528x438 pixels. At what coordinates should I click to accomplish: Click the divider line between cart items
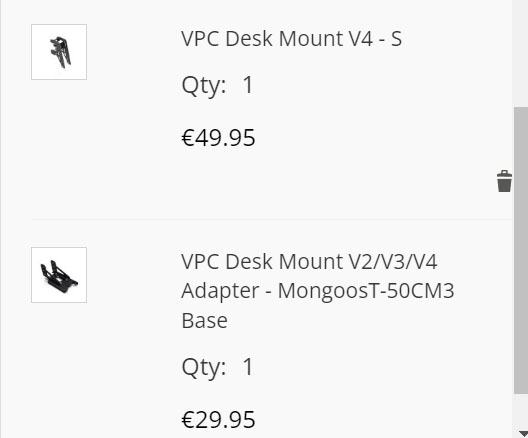click(x=272, y=219)
